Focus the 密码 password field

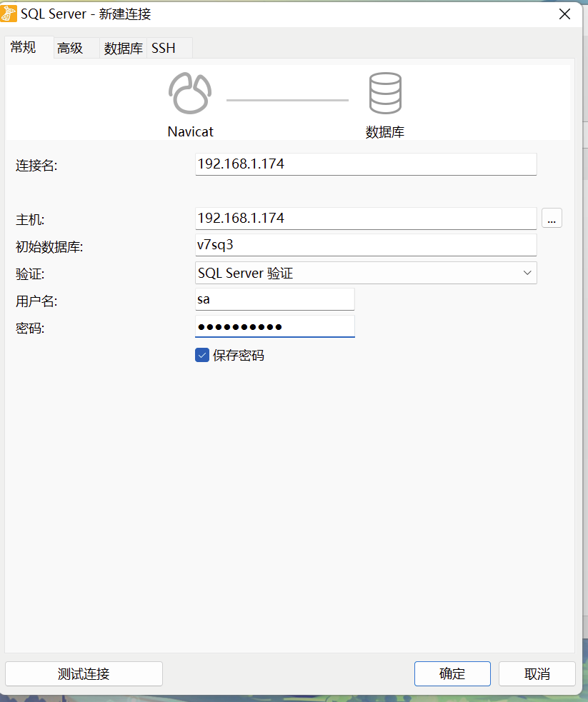pos(275,326)
